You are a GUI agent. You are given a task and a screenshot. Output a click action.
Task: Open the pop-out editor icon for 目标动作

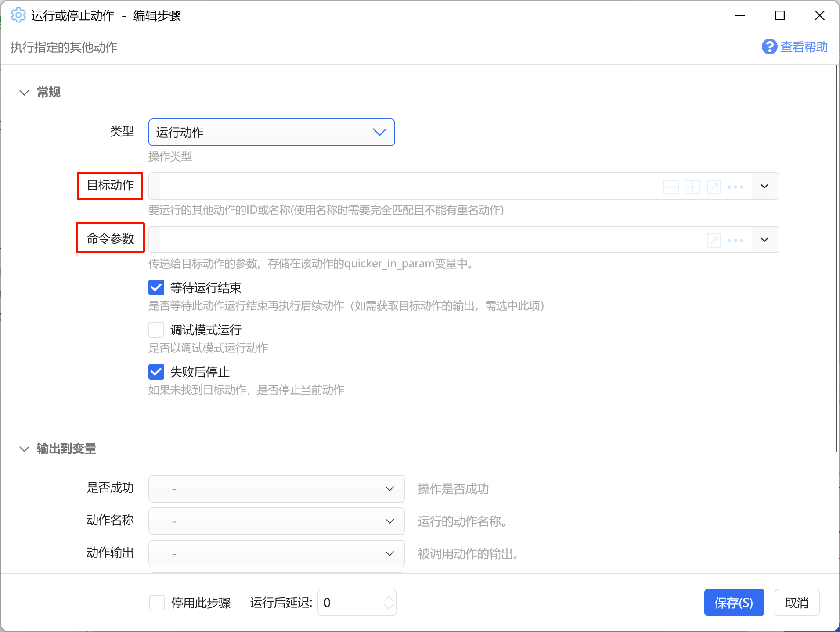click(x=714, y=187)
